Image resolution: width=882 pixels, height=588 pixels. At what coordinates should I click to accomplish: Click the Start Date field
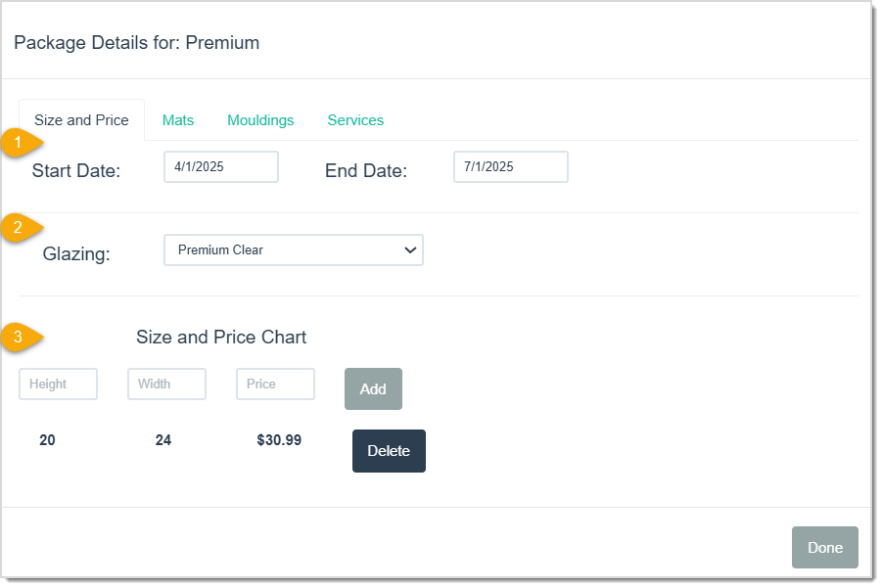pyautogui.click(x=220, y=166)
